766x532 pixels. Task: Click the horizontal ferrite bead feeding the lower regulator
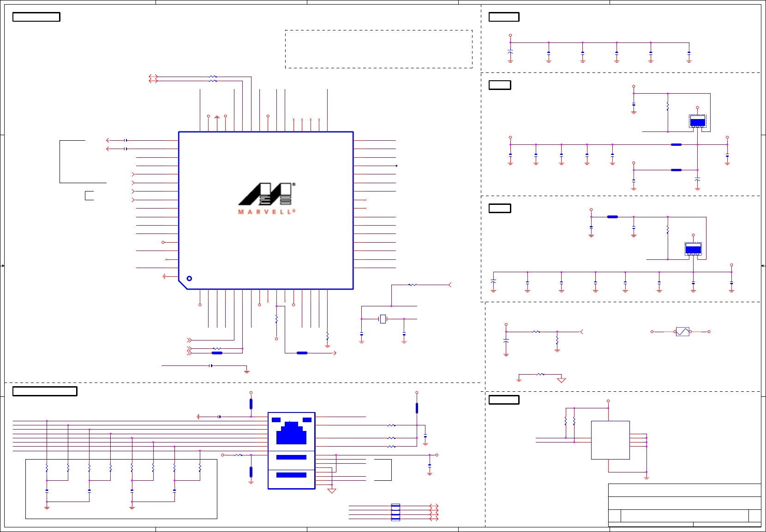click(612, 217)
